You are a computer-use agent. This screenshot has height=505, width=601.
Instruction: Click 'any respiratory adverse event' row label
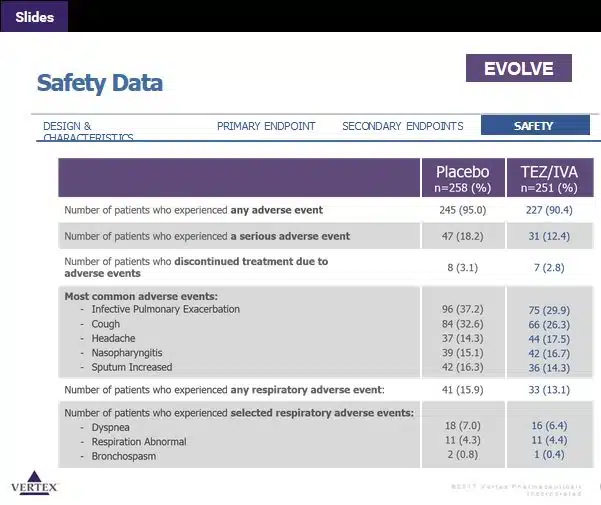[224, 390]
